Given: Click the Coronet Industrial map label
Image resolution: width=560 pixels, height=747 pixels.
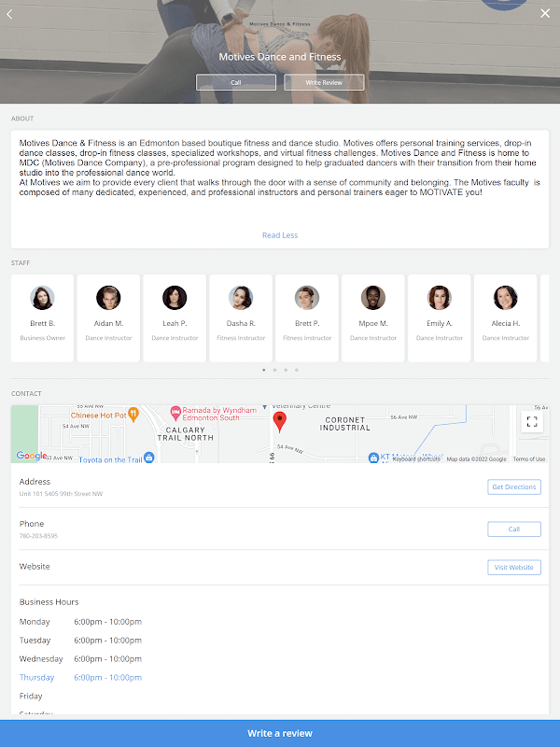Looking at the screenshot, I should [344, 424].
